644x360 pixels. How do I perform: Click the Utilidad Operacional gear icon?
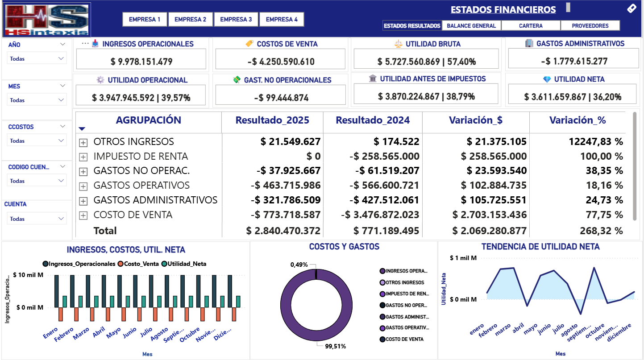100,80
